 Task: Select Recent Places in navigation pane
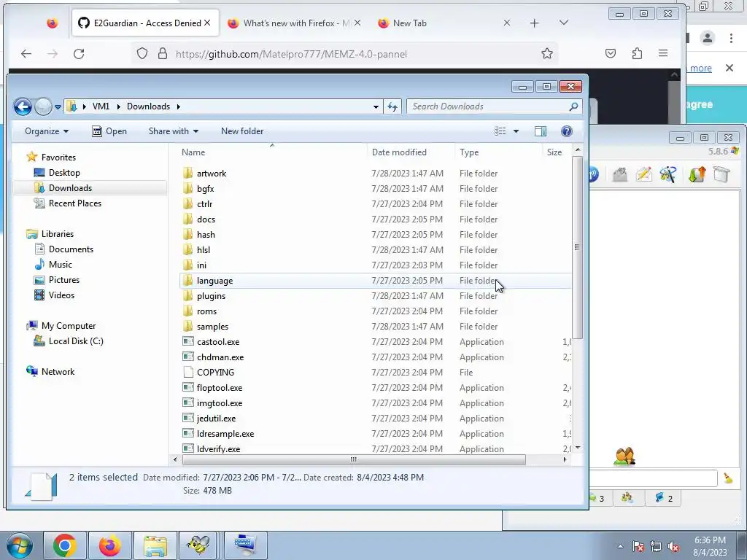coord(68,203)
